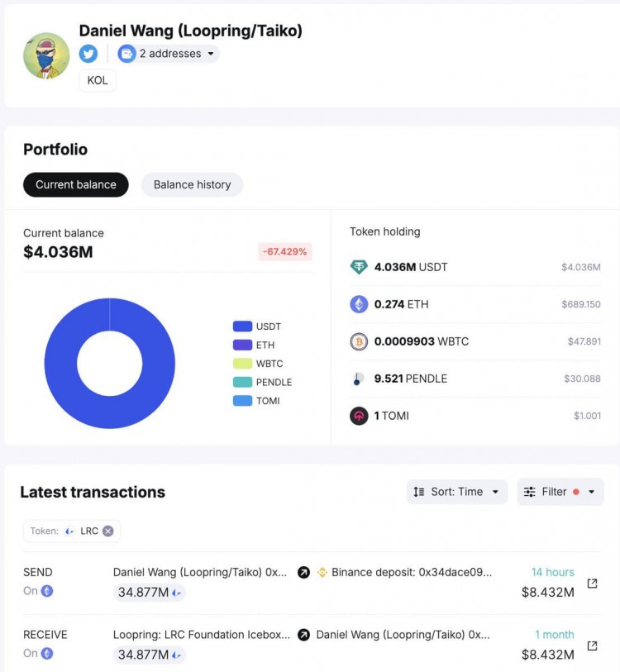Open recipient Daniel Wang address in RECEIVE row

point(403,635)
